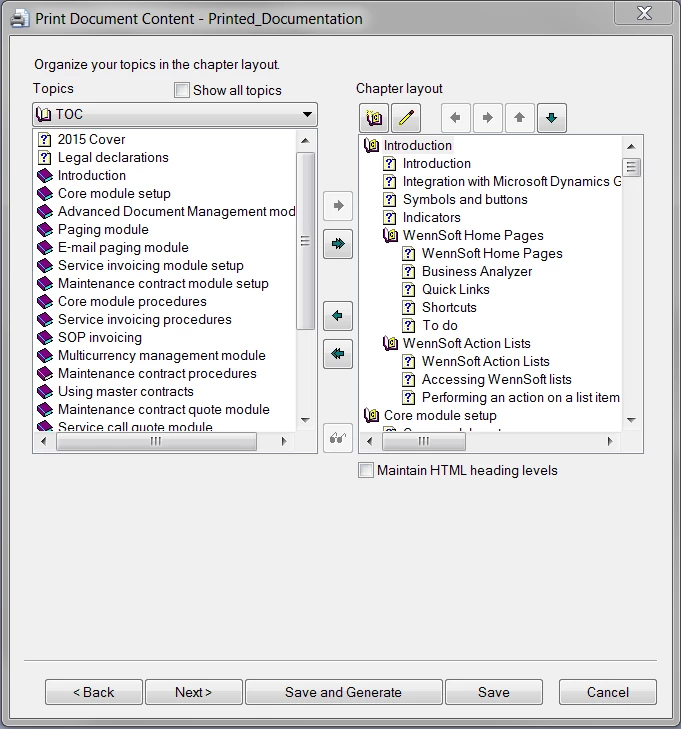Click chapter book icon beside WennSoft Action Lists
This screenshot has width=681, height=729.
click(390, 343)
